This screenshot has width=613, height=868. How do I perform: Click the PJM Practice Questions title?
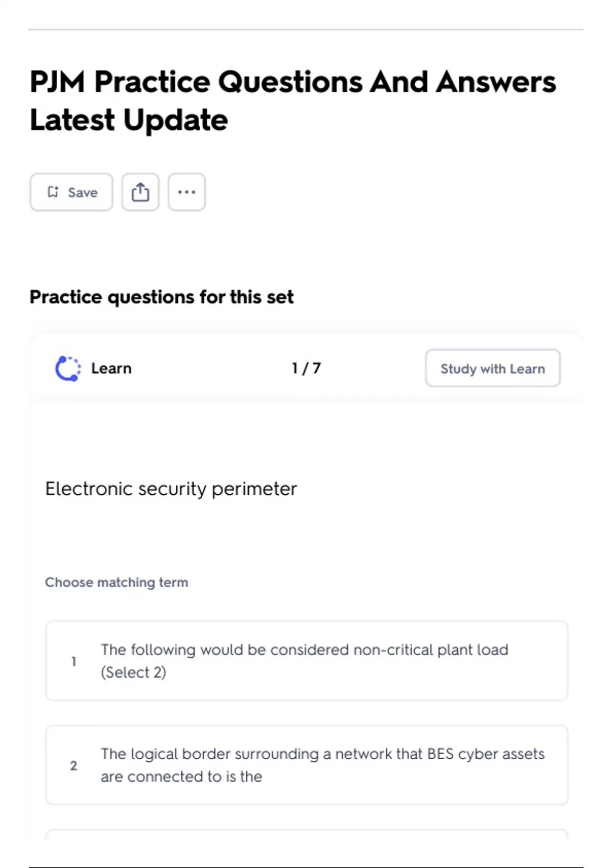[x=292, y=82]
